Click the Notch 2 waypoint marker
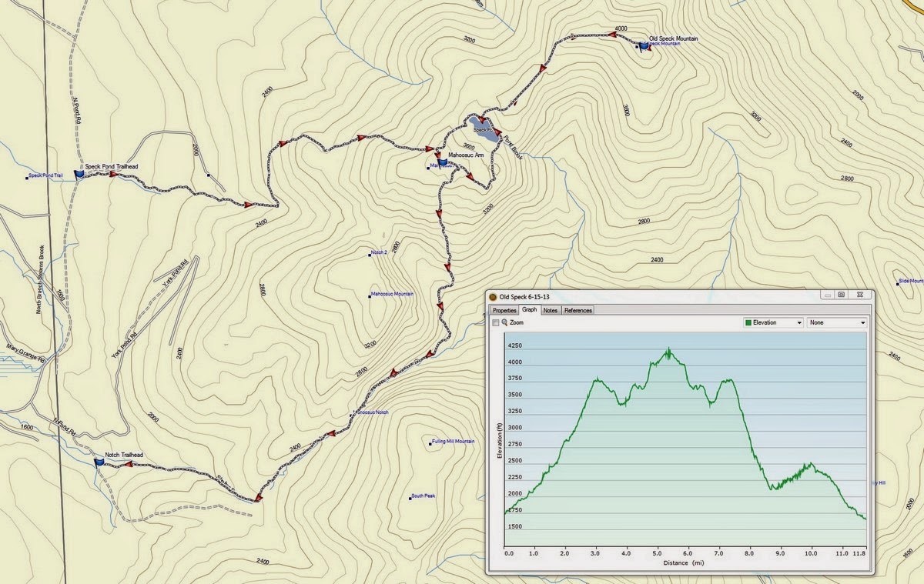This screenshot has height=584, width=924. (368, 255)
